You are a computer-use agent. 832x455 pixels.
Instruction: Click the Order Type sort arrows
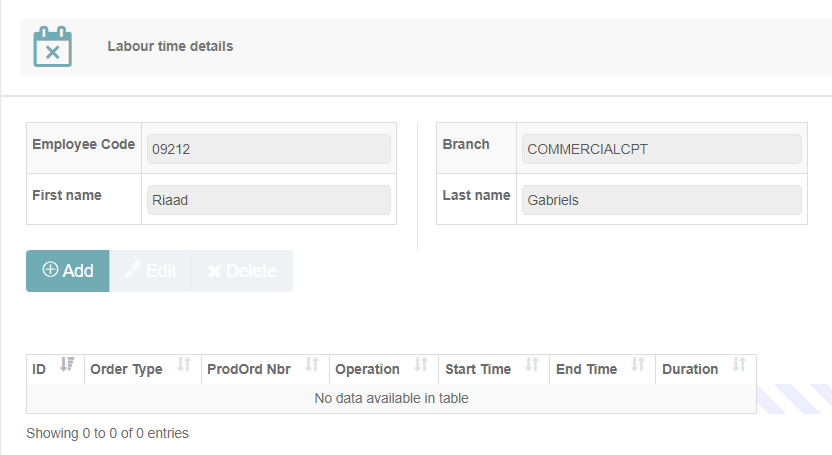click(x=184, y=366)
